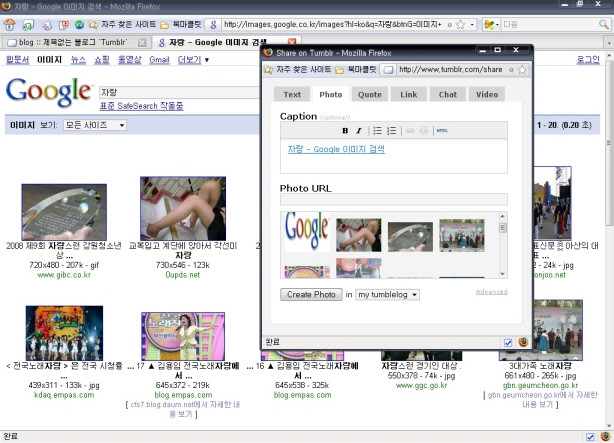614x443 pixels.
Task: Switch to the Video post tab
Action: click(487, 94)
